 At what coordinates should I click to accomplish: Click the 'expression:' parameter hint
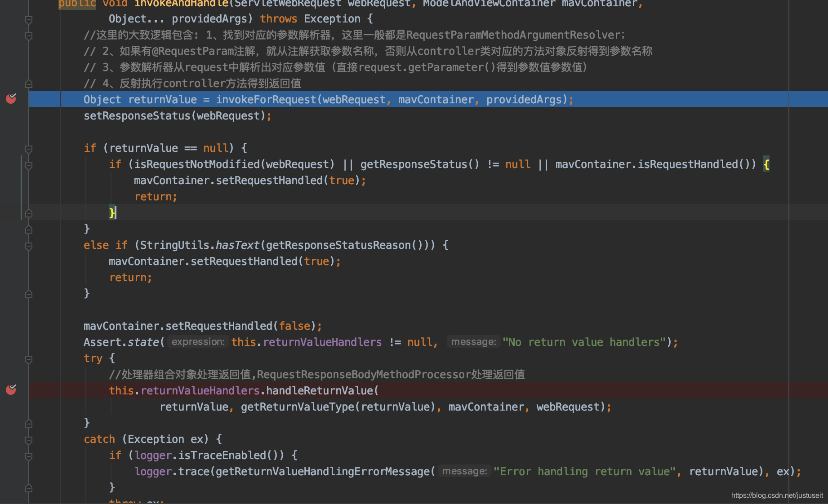(198, 342)
